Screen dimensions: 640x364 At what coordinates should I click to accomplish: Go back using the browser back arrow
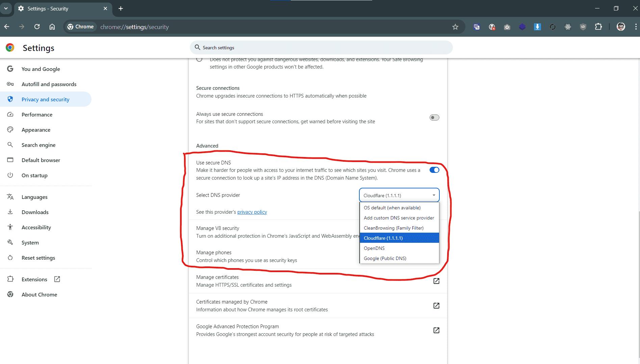7,27
